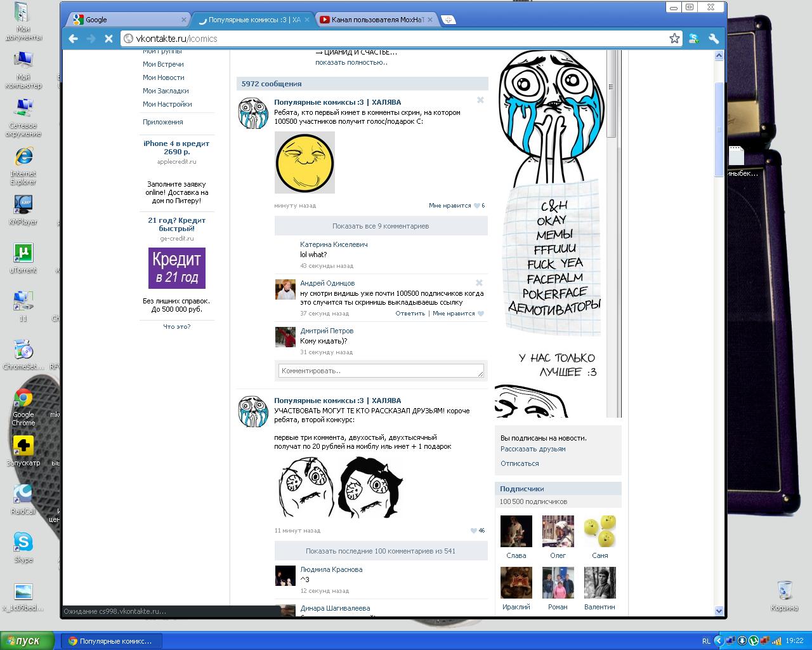Viewport: 812px width, 650px height.
Task: Open Дмитрий Петров profile
Action: [x=327, y=331]
